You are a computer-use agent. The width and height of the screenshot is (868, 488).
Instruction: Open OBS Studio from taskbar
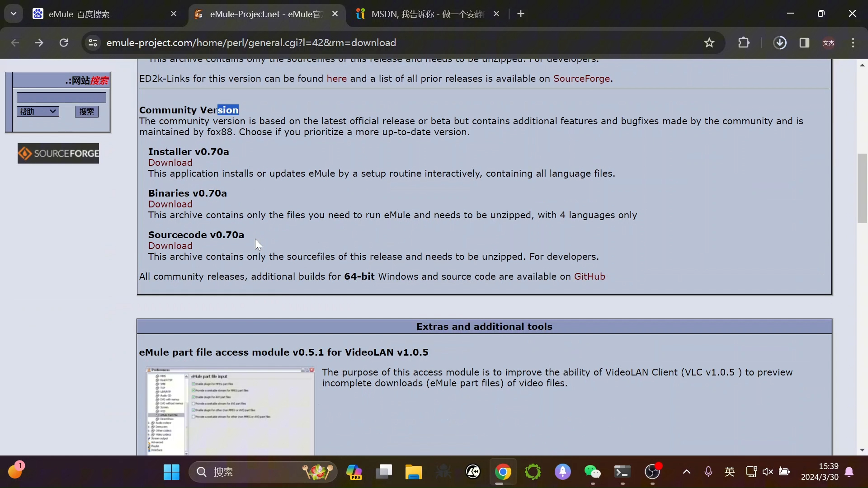pos(652,472)
